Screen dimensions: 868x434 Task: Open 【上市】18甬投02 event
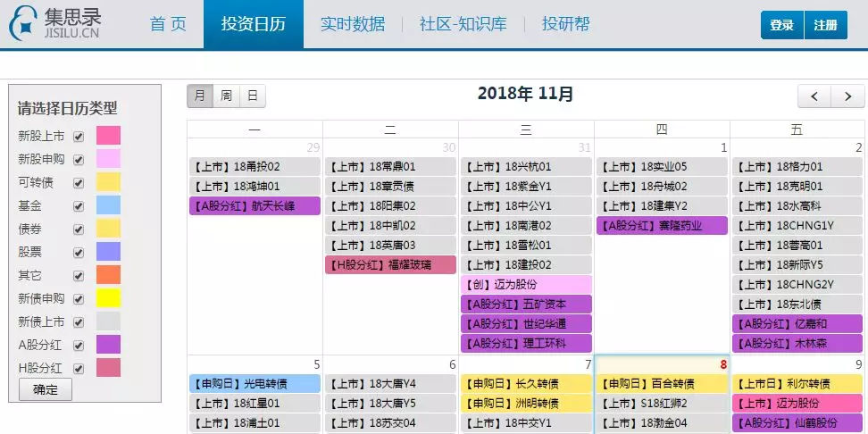click(255, 167)
